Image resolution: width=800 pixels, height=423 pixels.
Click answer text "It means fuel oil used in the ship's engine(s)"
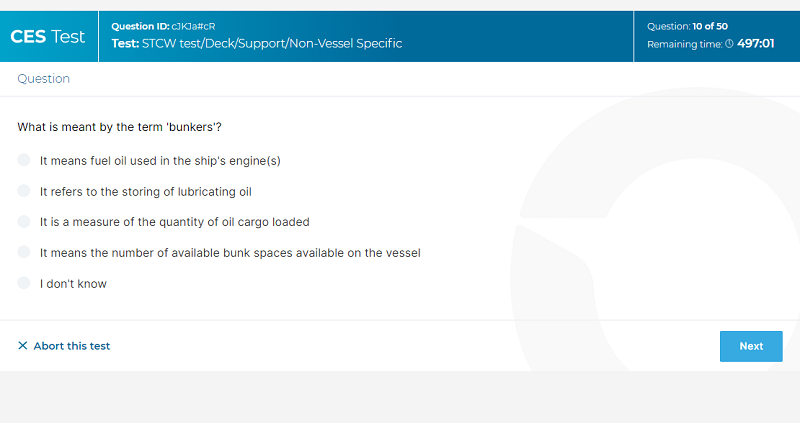(x=160, y=161)
